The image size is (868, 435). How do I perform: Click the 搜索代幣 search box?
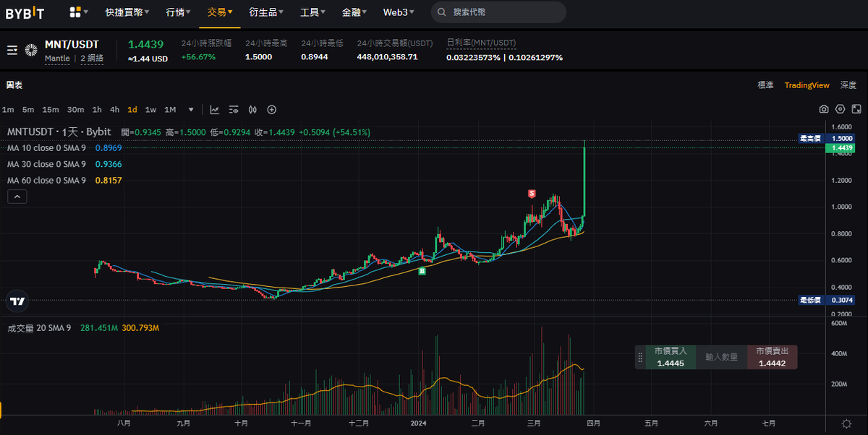click(499, 12)
